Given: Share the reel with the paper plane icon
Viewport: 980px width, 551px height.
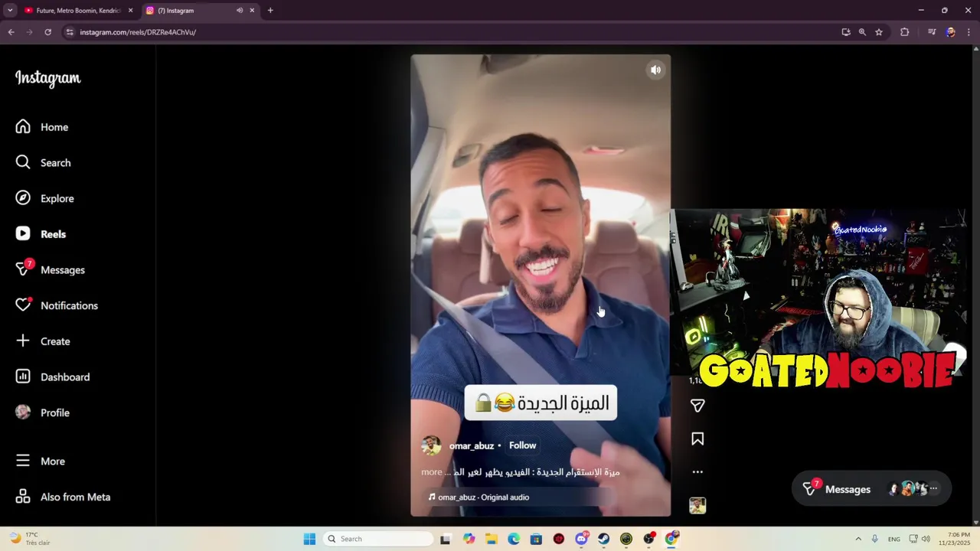Looking at the screenshot, I should pyautogui.click(x=697, y=406).
